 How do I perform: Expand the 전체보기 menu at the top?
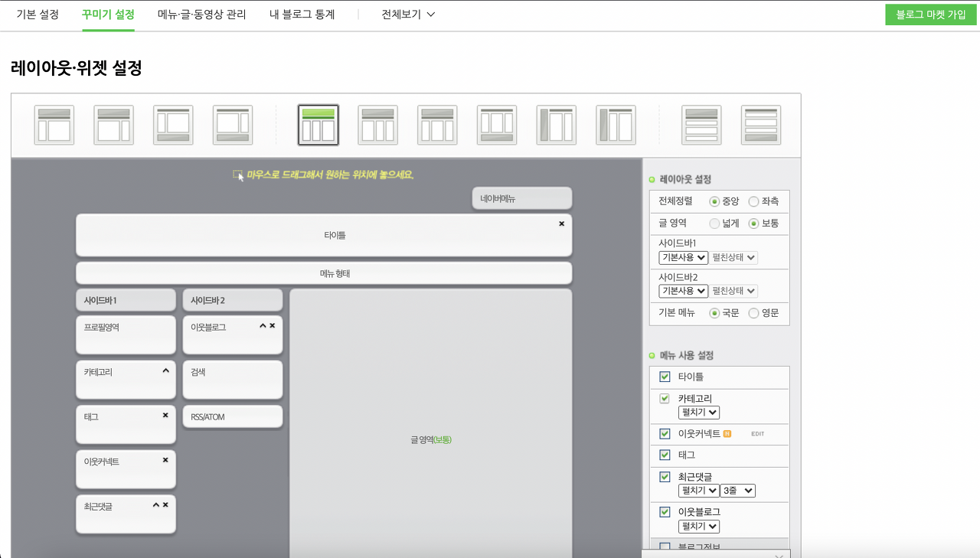[408, 15]
